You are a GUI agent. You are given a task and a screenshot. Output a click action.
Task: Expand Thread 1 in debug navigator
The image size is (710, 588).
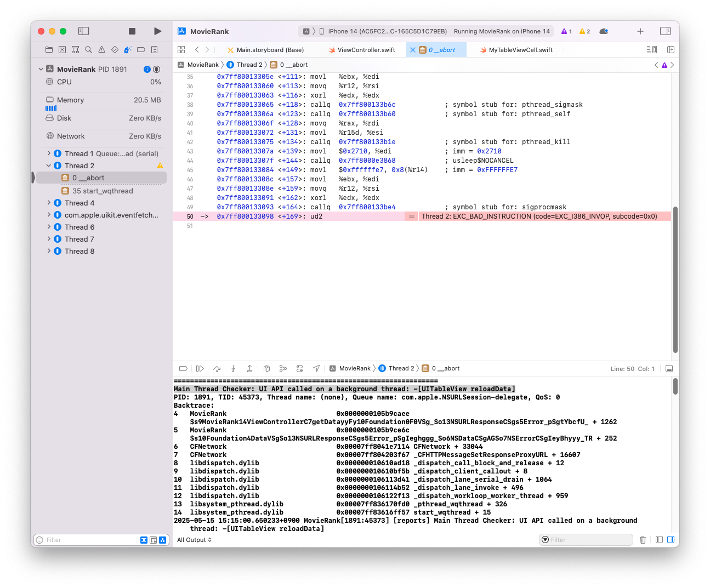[x=49, y=153]
